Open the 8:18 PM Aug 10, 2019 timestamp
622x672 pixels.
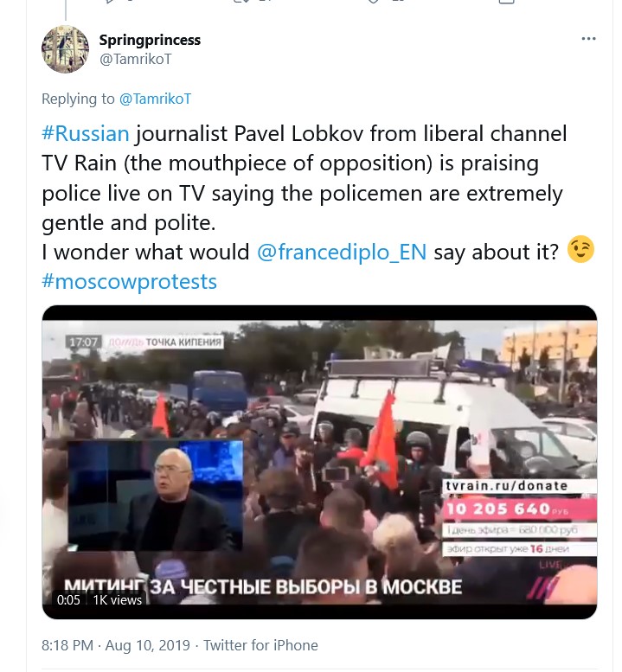click(x=116, y=645)
